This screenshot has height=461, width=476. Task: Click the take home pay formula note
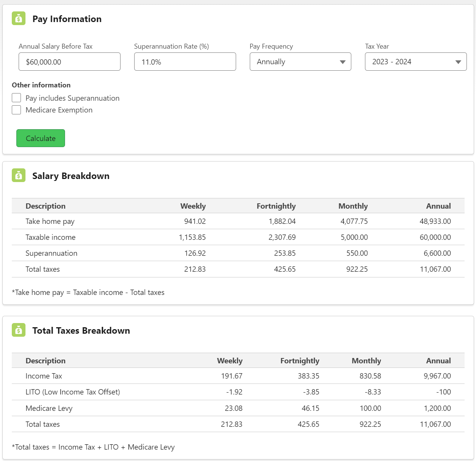point(88,292)
